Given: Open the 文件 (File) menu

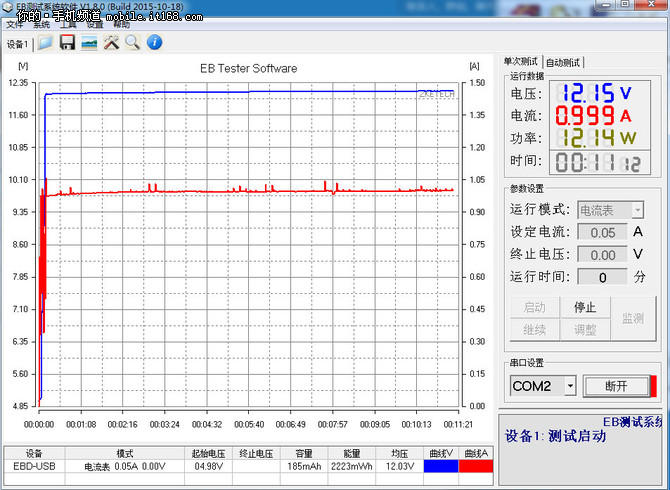Looking at the screenshot, I should 14,25.
